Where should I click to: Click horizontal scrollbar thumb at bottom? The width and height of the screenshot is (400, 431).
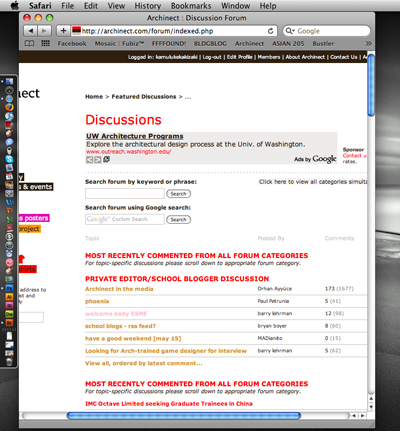[x=184, y=415]
